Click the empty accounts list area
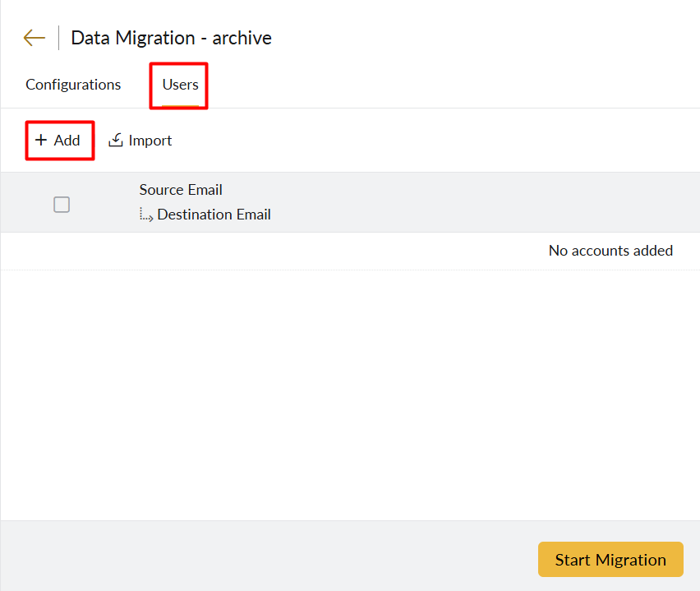 pos(351,395)
